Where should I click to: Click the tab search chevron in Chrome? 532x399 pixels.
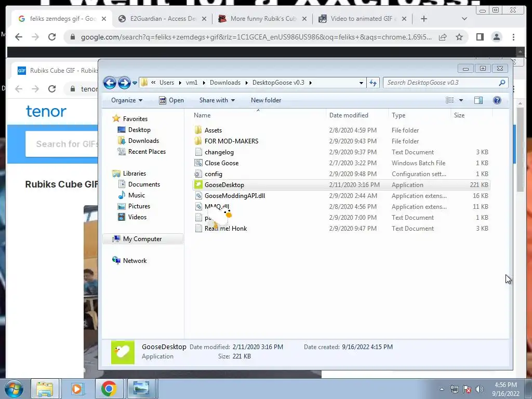(x=464, y=19)
